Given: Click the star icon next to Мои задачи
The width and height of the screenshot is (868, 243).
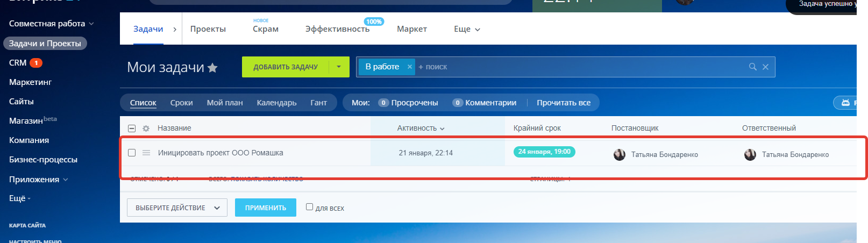Looking at the screenshot, I should 212,67.
